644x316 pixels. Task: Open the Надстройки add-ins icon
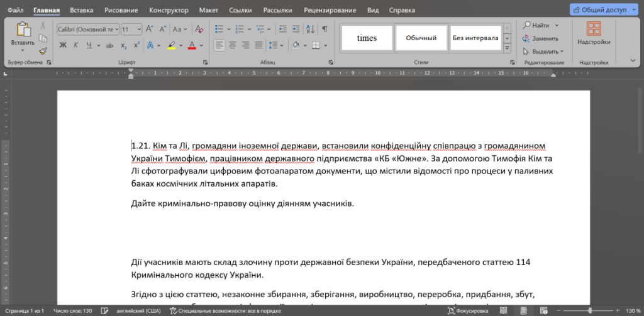tap(593, 33)
